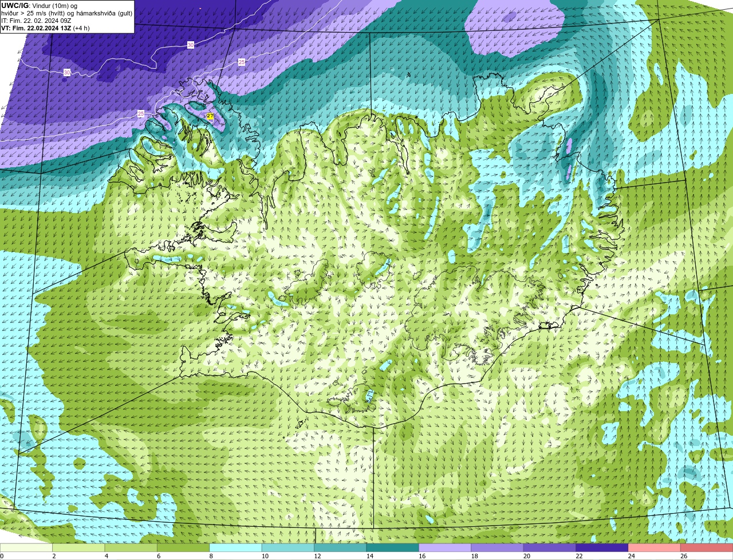Select the 16–18 m/s lavender legend swatch
This screenshot has width=733, height=560.
coord(445,548)
